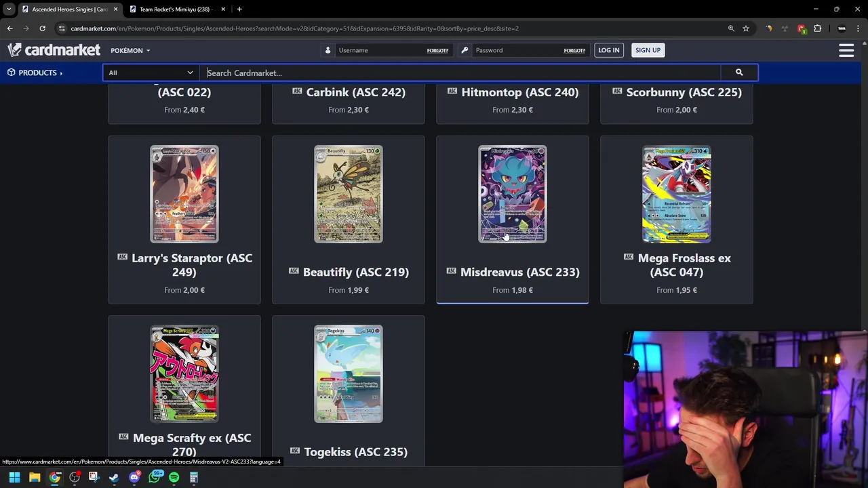Click the page scrollbar up arrow
This screenshot has width=868, height=488.
point(864,42)
